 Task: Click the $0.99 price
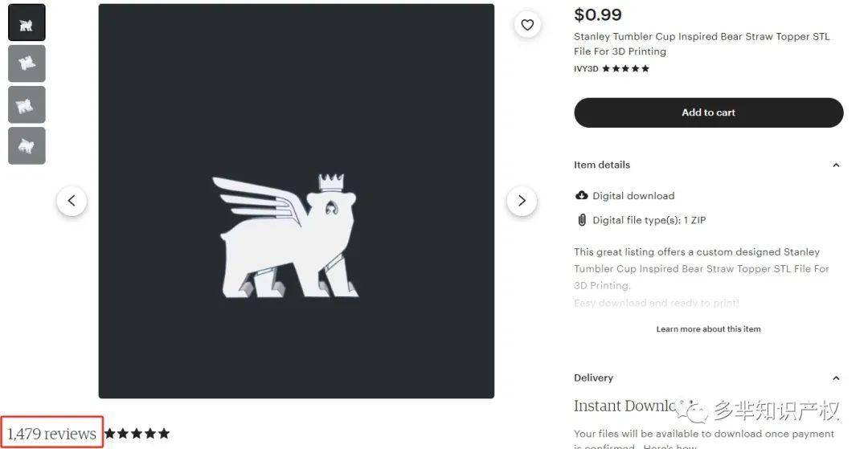coord(597,14)
